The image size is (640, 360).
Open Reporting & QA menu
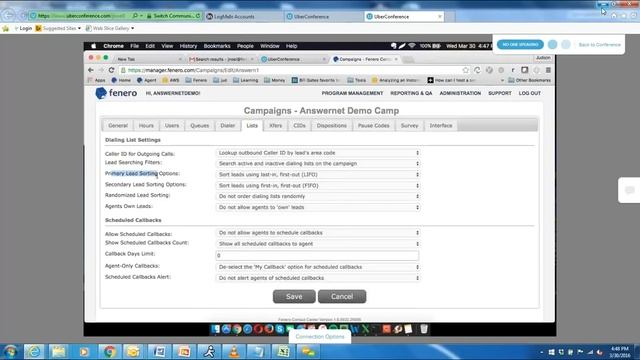411,93
